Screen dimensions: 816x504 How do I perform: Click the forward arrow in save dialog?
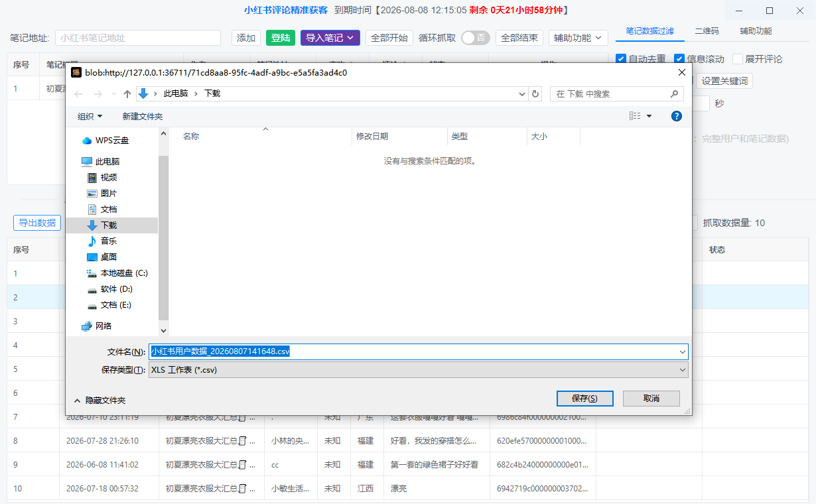(x=97, y=94)
